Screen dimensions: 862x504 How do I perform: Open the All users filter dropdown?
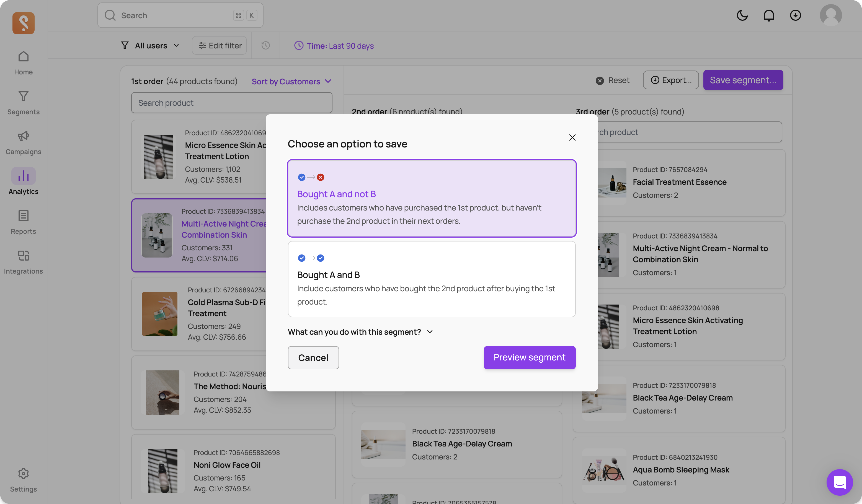coord(150,45)
